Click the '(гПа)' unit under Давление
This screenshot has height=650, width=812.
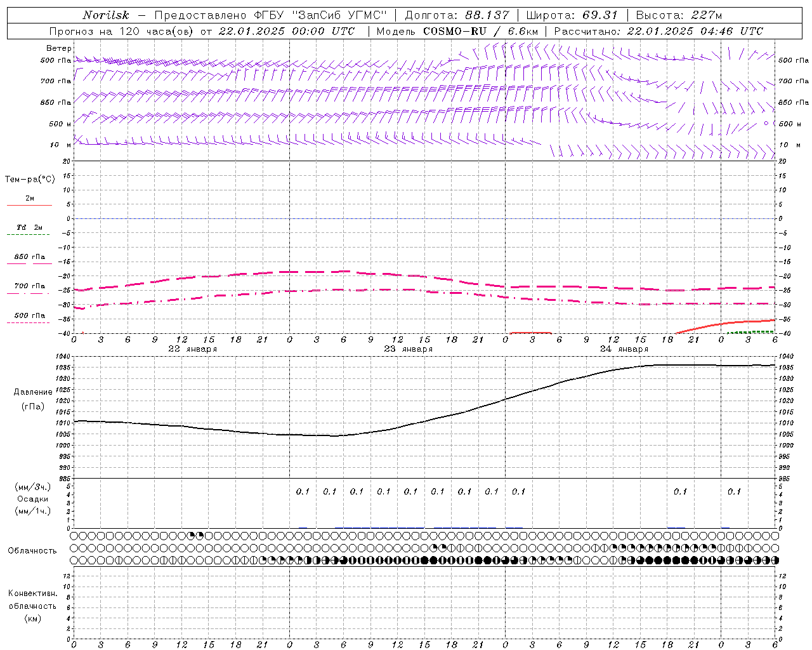[x=33, y=406]
